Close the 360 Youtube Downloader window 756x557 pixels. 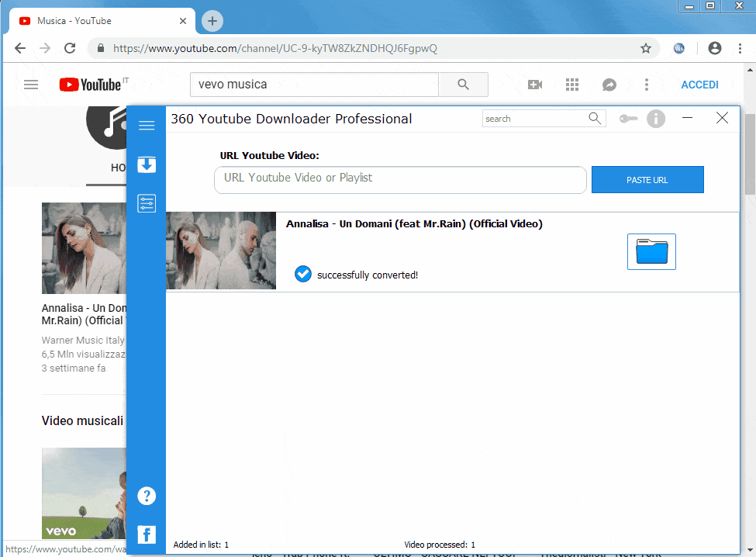722,118
